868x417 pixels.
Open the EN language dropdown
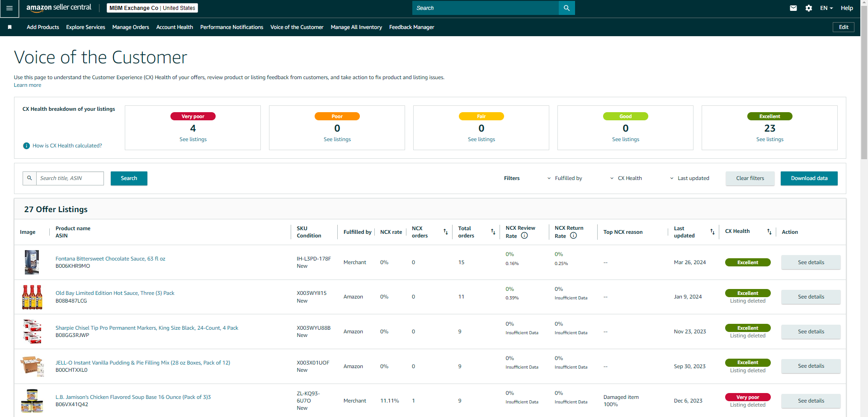tap(826, 8)
